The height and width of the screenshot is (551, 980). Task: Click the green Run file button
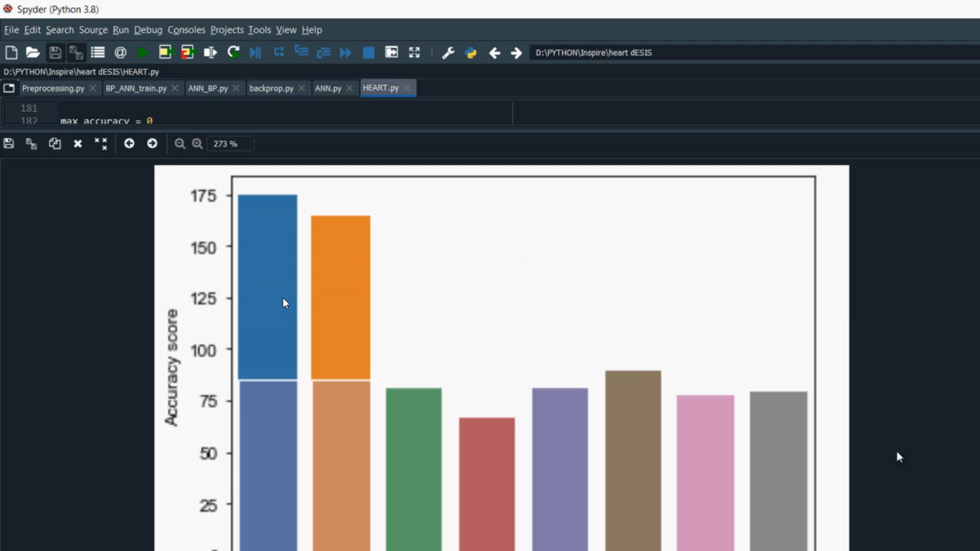coord(142,53)
